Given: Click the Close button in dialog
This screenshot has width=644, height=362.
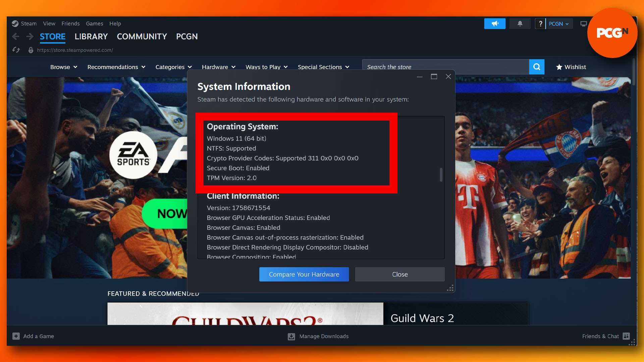Looking at the screenshot, I should pyautogui.click(x=400, y=274).
